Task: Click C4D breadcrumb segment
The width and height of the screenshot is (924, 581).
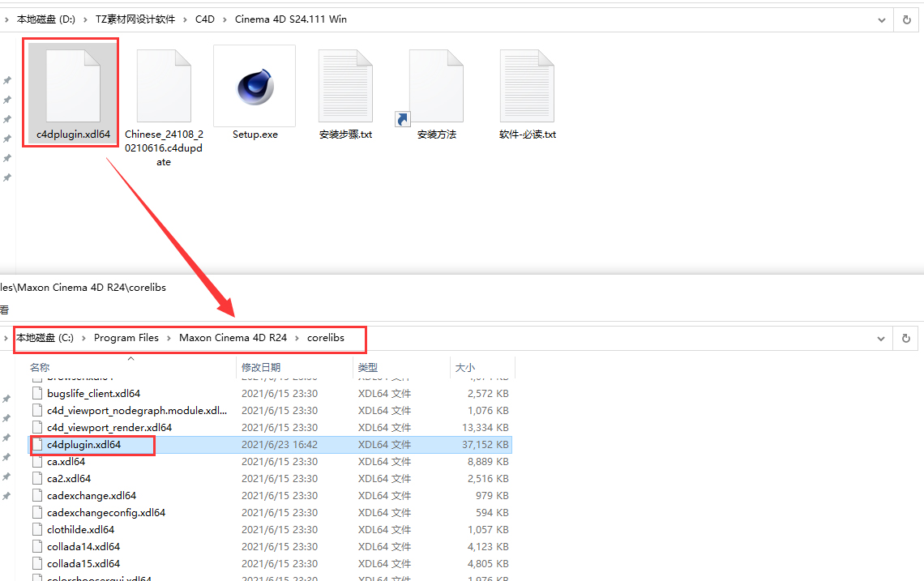Action: pyautogui.click(x=204, y=19)
